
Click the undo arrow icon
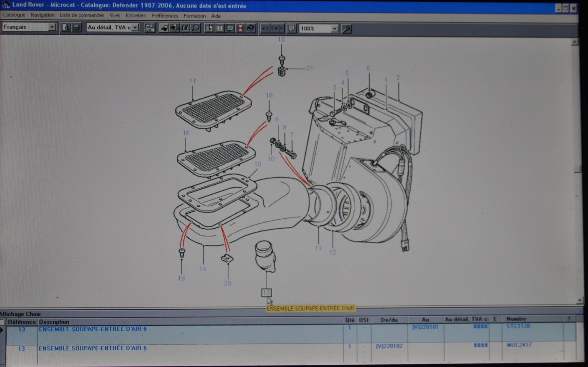(265, 28)
